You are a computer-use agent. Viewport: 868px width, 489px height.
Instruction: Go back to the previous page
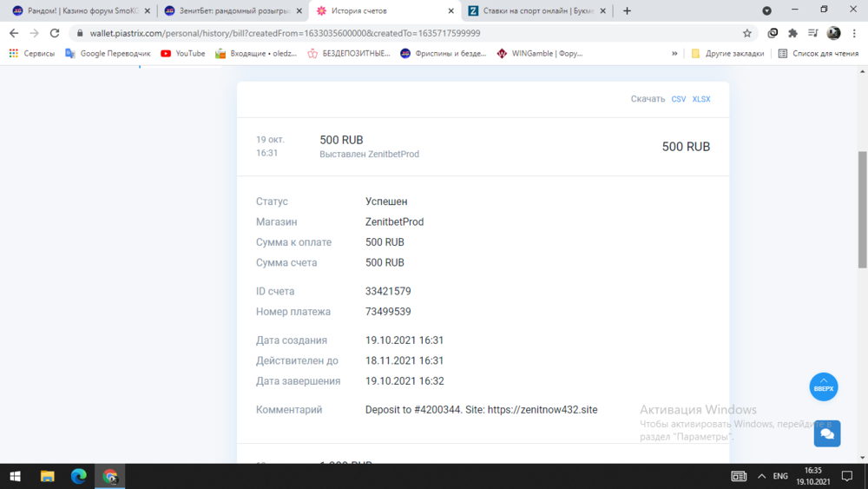click(14, 33)
